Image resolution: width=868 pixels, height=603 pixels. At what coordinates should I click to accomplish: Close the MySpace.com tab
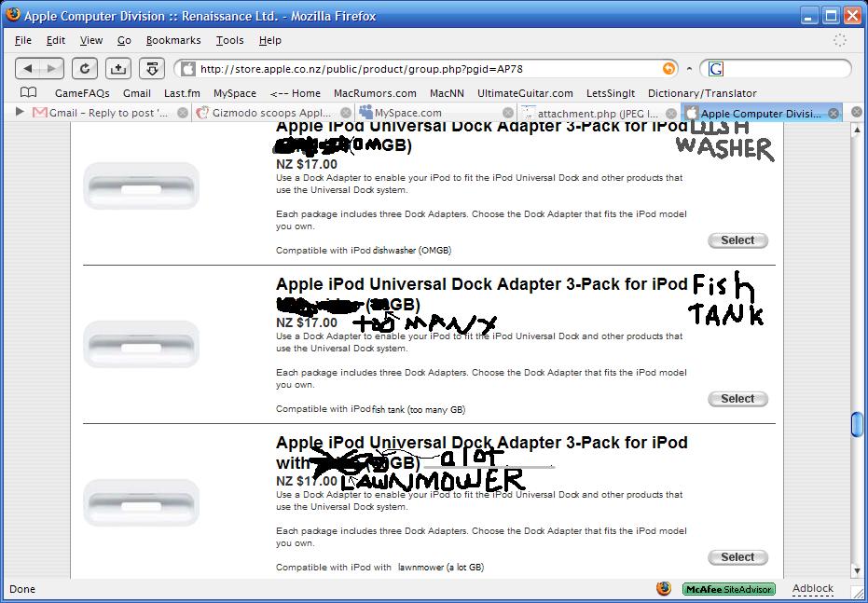508,113
